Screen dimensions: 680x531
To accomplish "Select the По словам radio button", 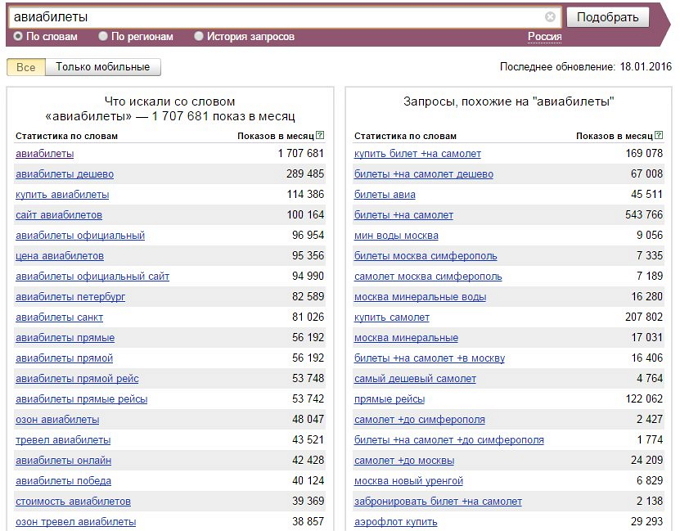I will click(18, 36).
